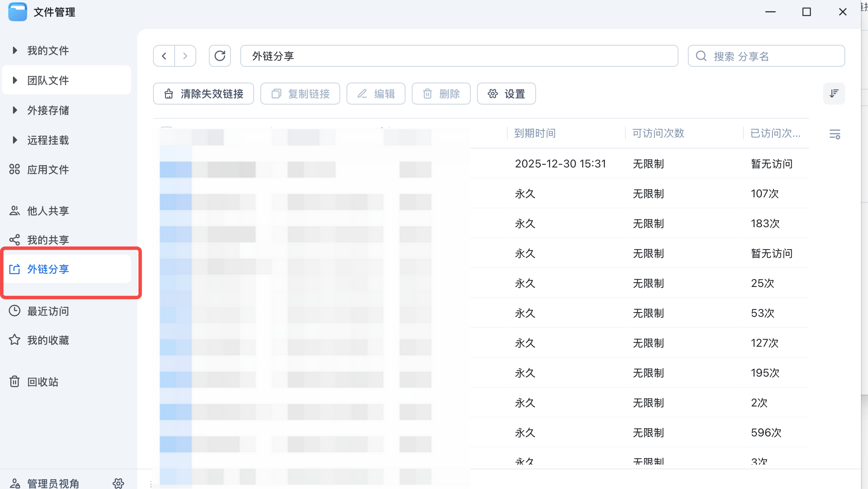The image size is (868, 489).
Task: Click the 清除失效链接 button
Action: click(203, 94)
